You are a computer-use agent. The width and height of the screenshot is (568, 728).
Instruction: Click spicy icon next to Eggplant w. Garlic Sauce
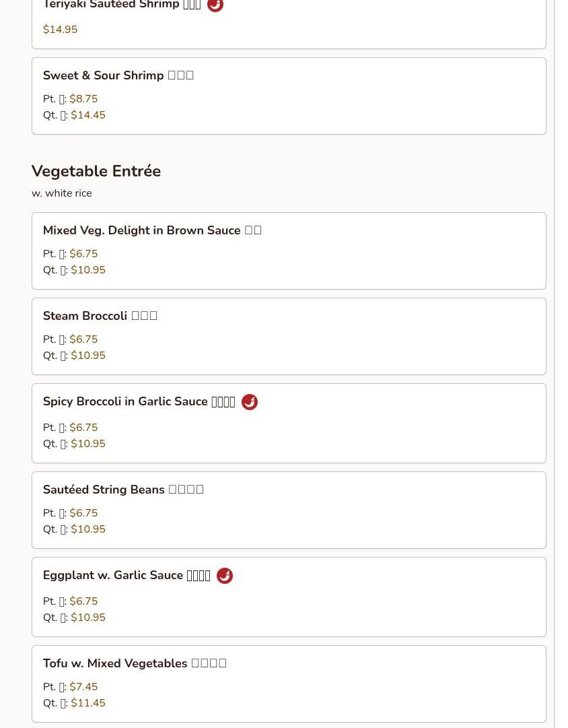point(225,576)
